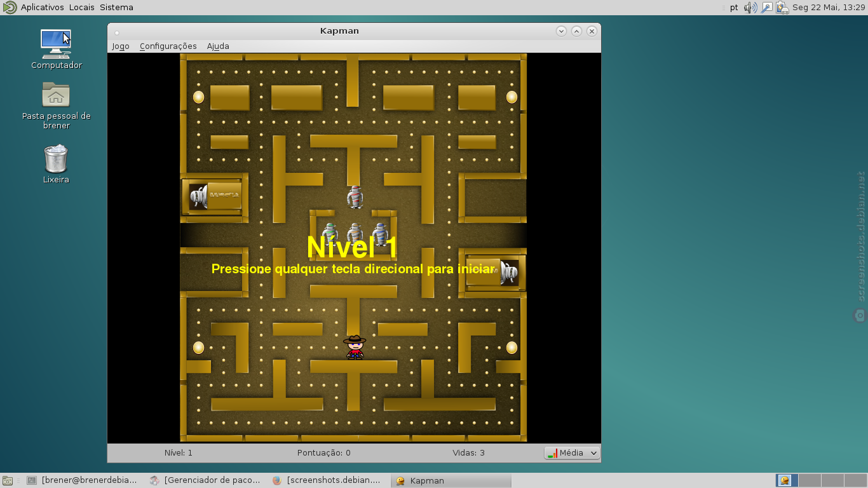Click the pt keyboard layout indicator
The image size is (868, 488).
734,8
